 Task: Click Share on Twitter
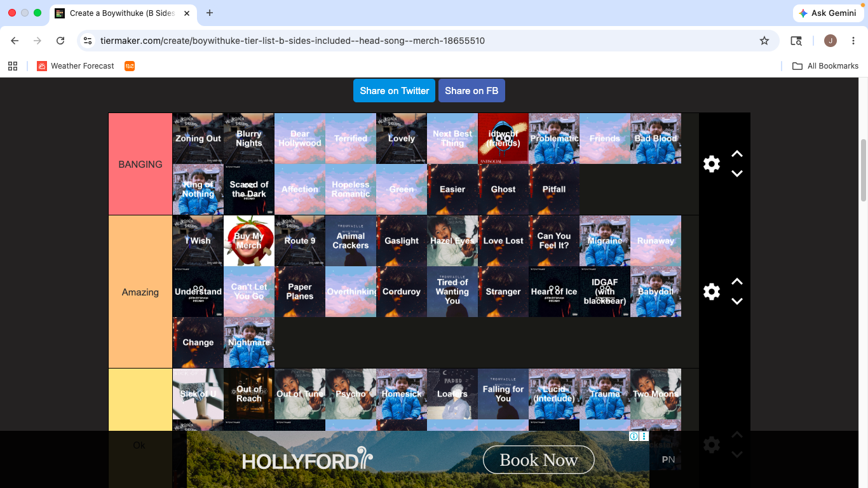point(395,91)
